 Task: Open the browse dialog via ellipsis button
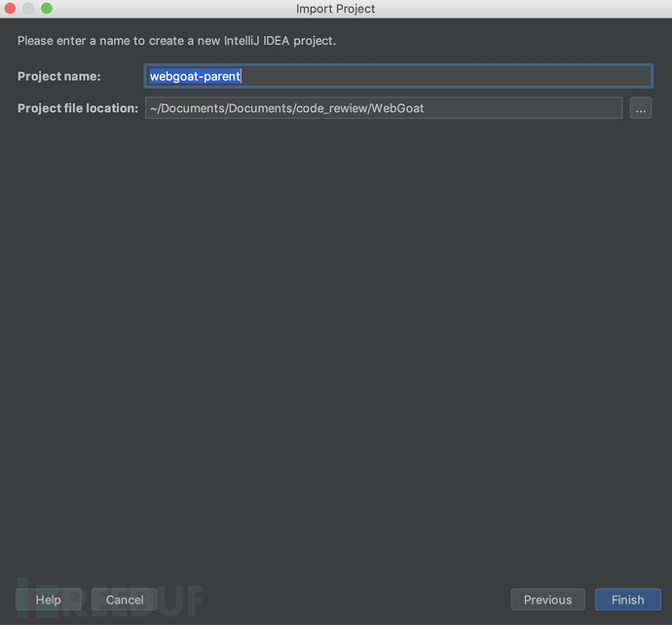(x=641, y=108)
